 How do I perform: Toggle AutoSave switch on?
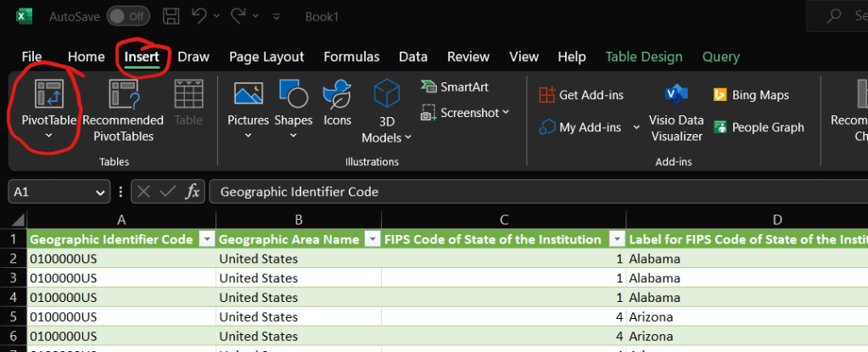click(x=128, y=16)
